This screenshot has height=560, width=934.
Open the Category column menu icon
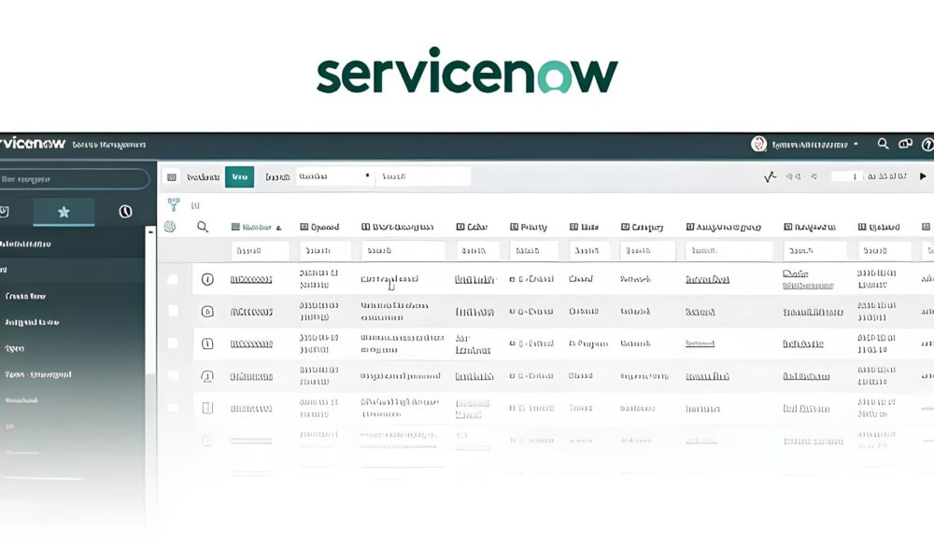click(625, 227)
